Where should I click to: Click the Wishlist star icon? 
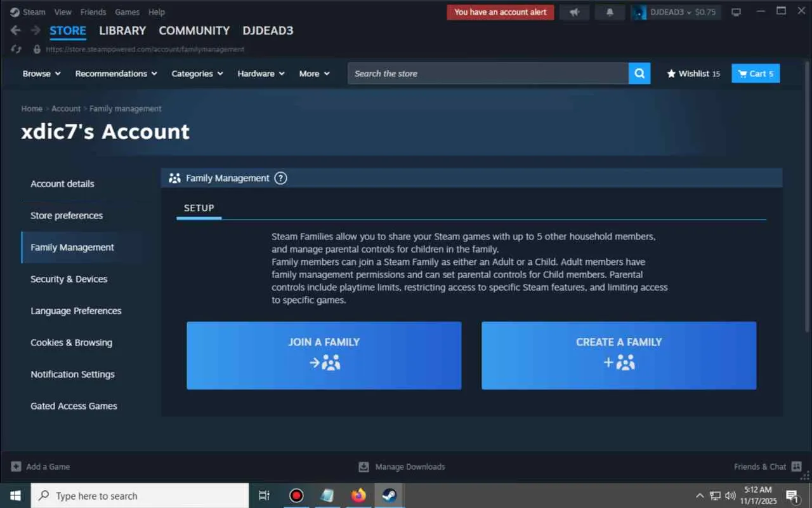671,74
